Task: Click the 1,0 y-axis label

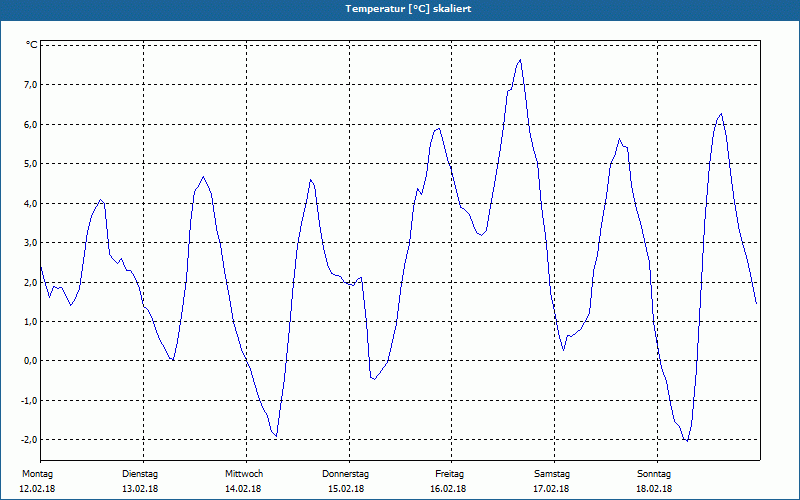Action: point(31,322)
